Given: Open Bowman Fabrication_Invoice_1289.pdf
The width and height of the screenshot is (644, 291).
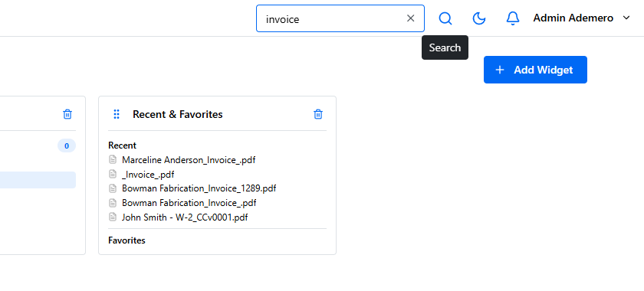Looking at the screenshot, I should click(x=199, y=188).
